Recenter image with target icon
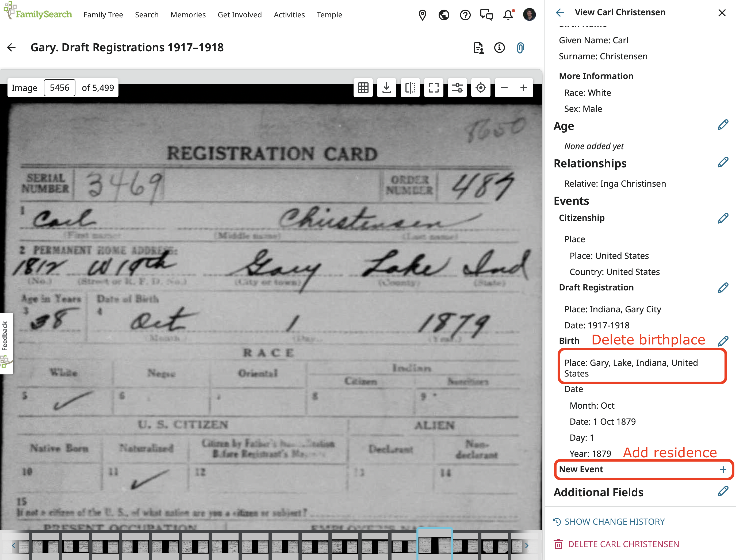This screenshot has height=560, width=736. coord(481,88)
